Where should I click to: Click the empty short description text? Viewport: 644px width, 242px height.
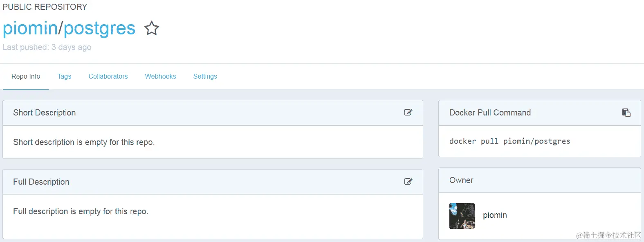[84, 142]
